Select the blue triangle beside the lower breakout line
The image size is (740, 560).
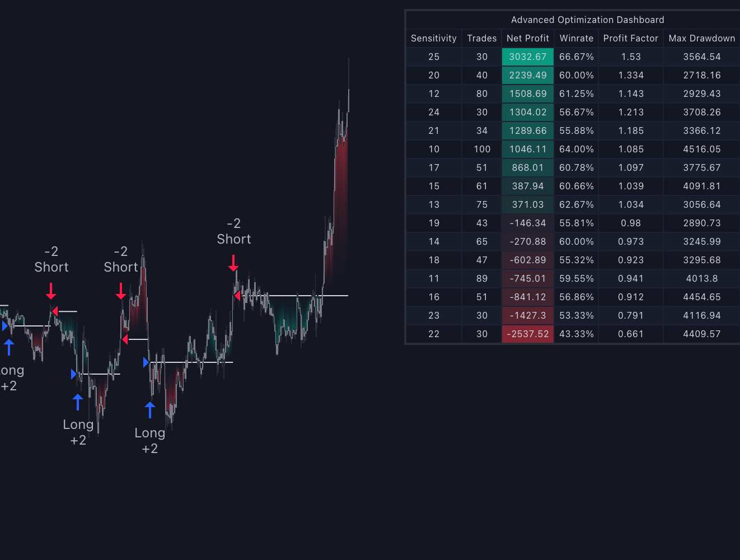(147, 362)
